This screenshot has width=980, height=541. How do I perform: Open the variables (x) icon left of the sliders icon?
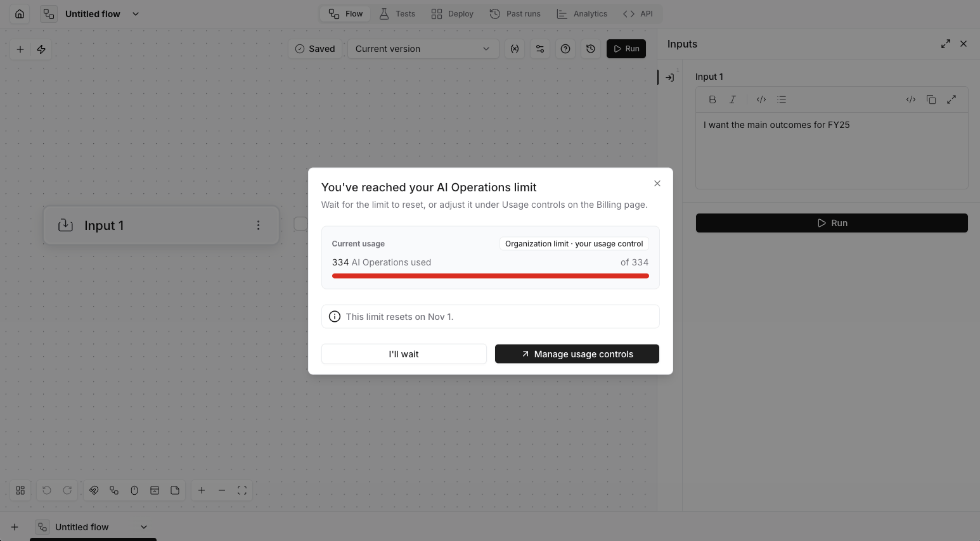tap(515, 49)
